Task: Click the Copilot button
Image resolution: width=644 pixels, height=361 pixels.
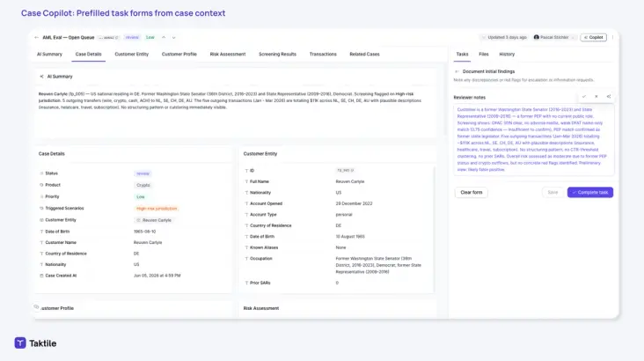Action: [x=594, y=37]
